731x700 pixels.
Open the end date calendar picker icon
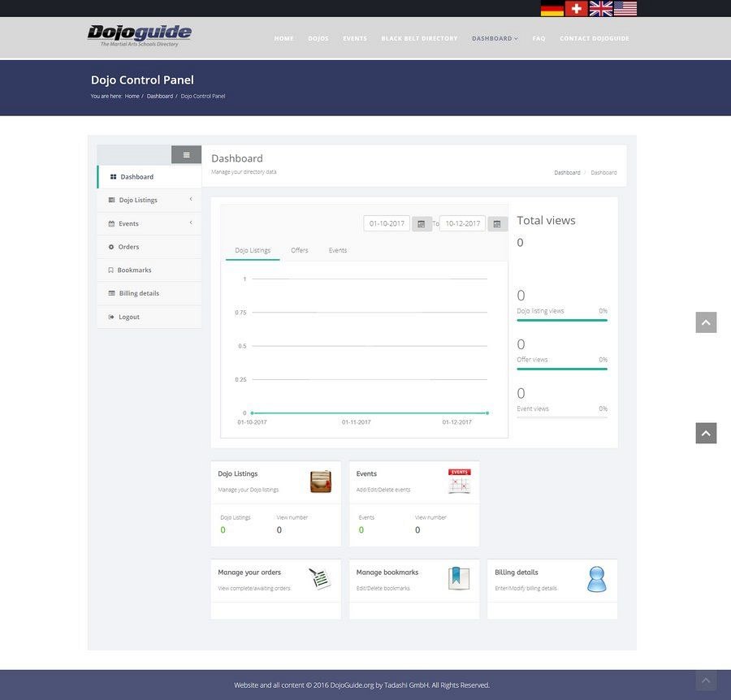[497, 223]
